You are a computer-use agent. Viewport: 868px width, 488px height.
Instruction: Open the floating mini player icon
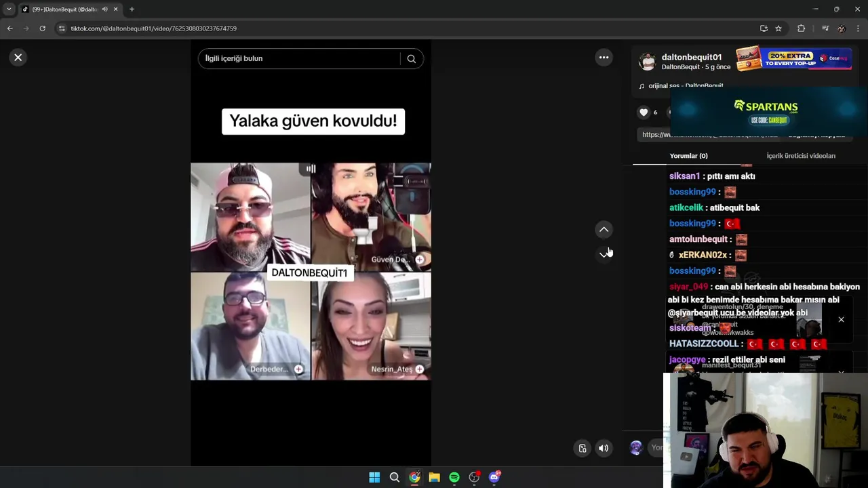click(582, 448)
